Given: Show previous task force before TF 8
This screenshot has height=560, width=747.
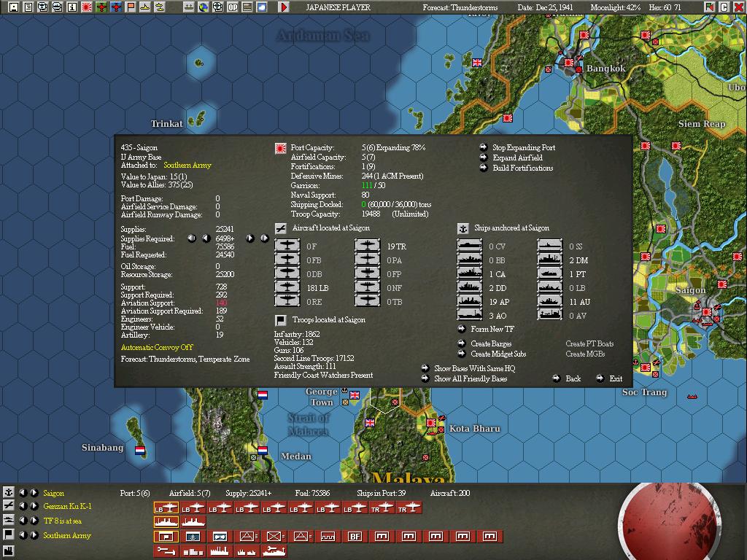Looking at the screenshot, I should (23, 520).
